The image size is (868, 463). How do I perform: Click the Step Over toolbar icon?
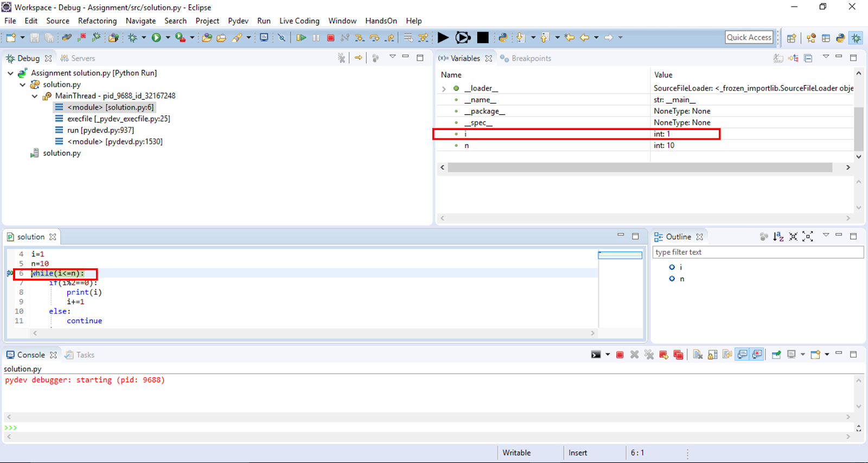tap(374, 37)
